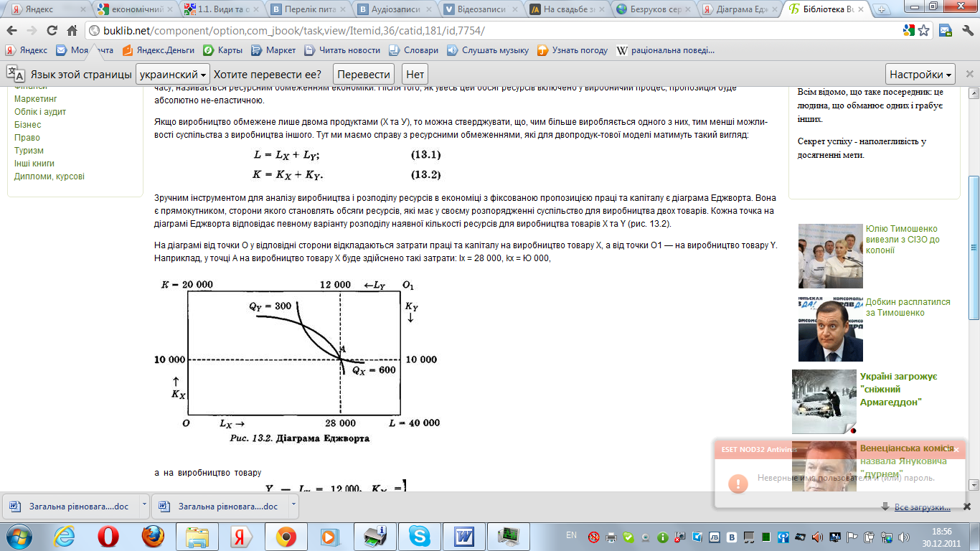The image size is (980, 551).
Task: Click the page vertical scrollbar thumb
Action: tap(974, 248)
